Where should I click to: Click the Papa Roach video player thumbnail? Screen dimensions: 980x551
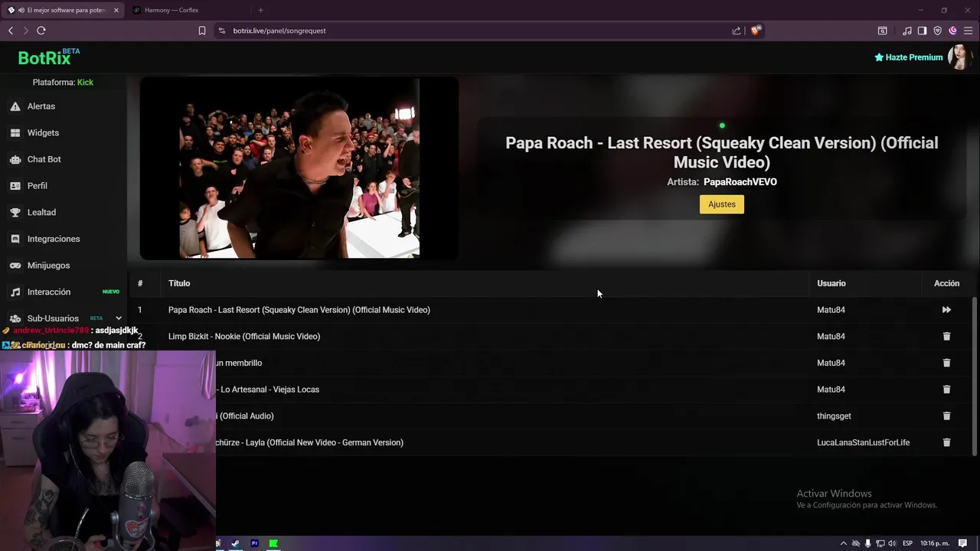point(299,168)
